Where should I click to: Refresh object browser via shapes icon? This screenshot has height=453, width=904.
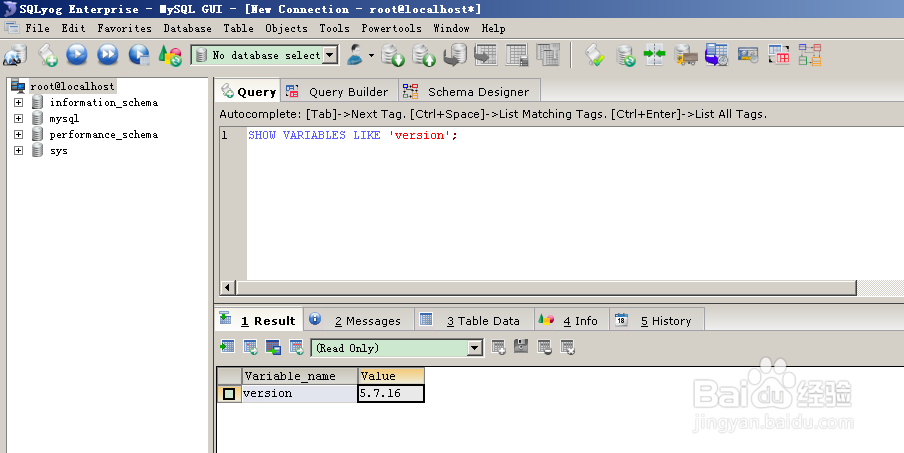coord(170,55)
